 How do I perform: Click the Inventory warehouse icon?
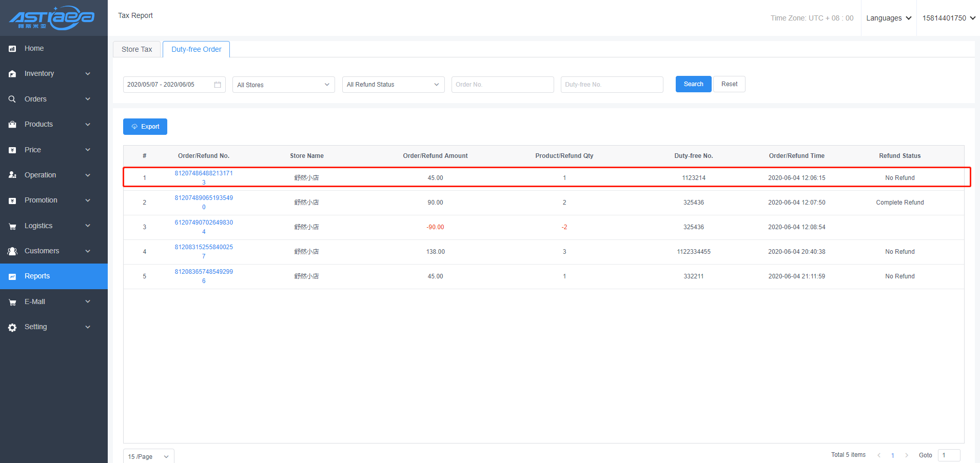(x=12, y=74)
